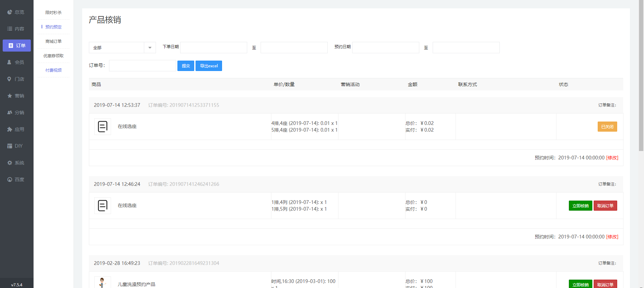Click the 2019-07-14 12:46:24 order timestamp
The width and height of the screenshot is (644, 288).
(x=117, y=184)
